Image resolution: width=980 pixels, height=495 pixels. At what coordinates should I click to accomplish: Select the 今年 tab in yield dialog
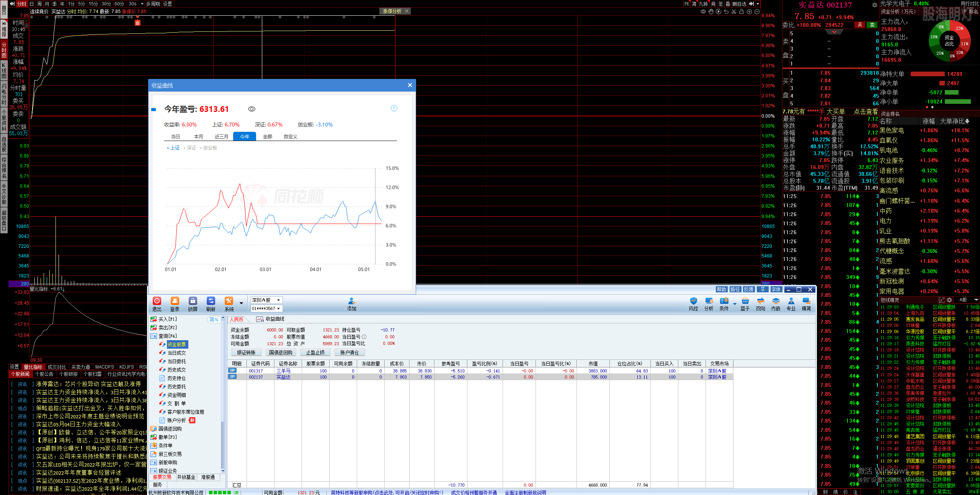coord(245,136)
